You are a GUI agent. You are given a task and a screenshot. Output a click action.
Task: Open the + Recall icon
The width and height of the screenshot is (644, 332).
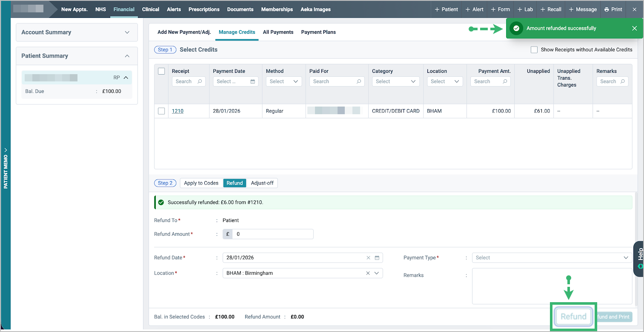(x=550, y=9)
